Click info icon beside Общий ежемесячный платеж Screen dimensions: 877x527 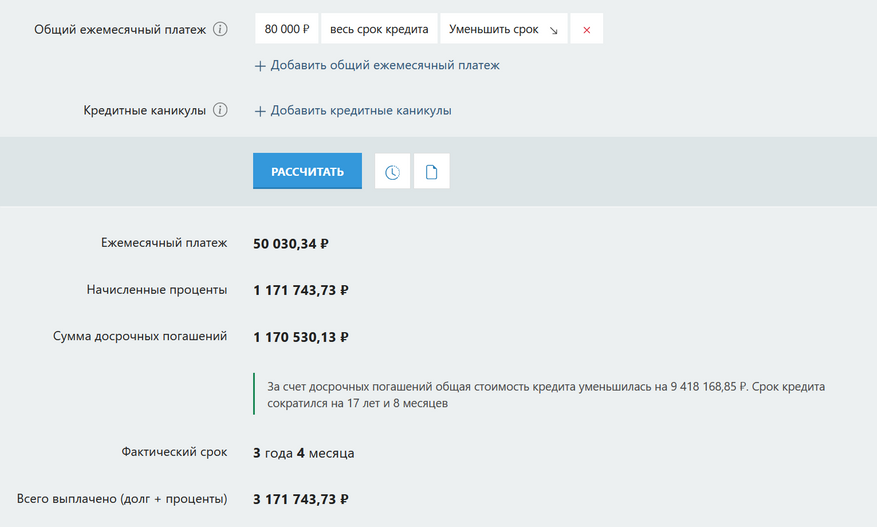click(x=220, y=29)
